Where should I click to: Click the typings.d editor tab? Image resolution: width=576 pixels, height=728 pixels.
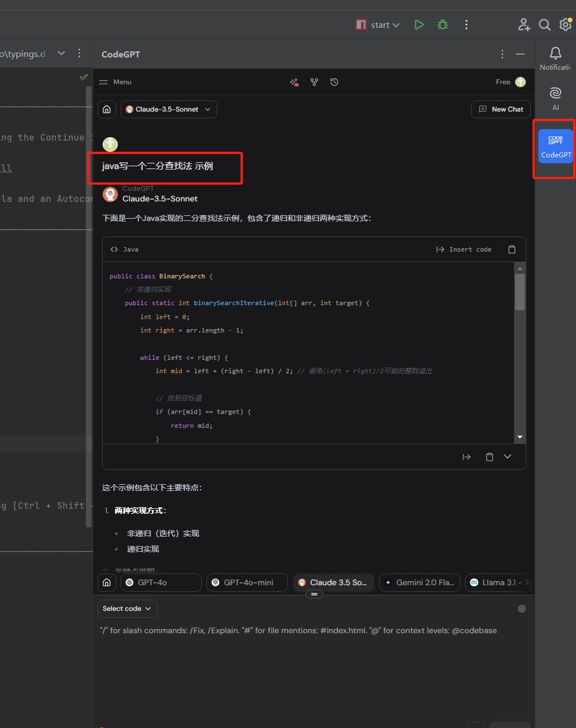pos(23,54)
